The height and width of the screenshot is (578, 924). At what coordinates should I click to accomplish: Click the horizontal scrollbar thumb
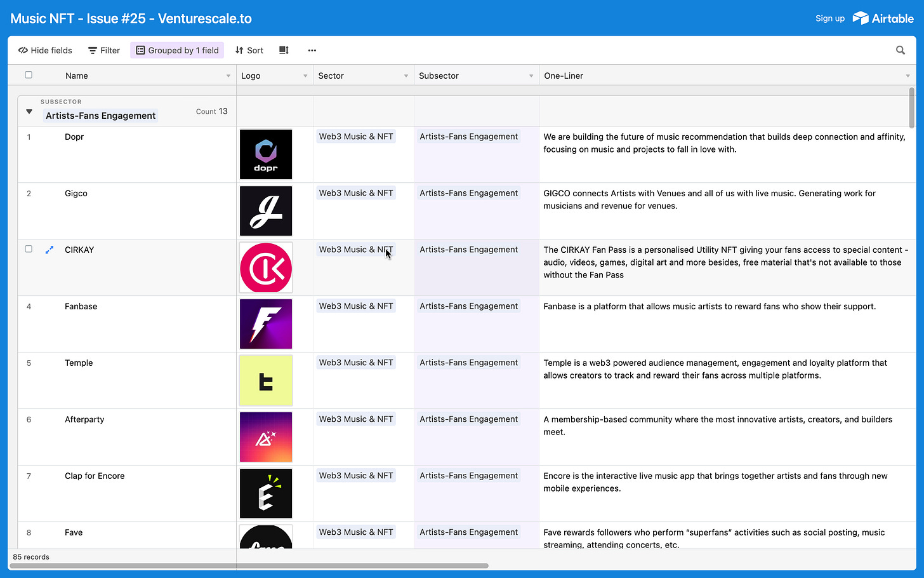(x=249, y=565)
